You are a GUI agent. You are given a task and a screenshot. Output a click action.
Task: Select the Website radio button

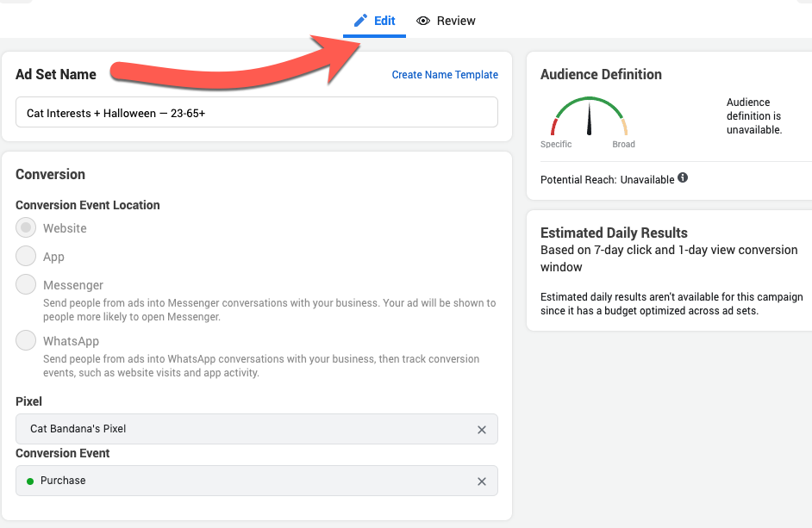(x=26, y=227)
